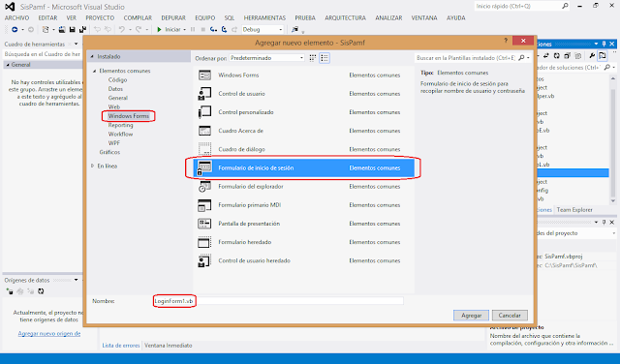The width and height of the screenshot is (620, 364).
Task: Pick the Formulario primario MDI template icon
Action: (x=204, y=205)
